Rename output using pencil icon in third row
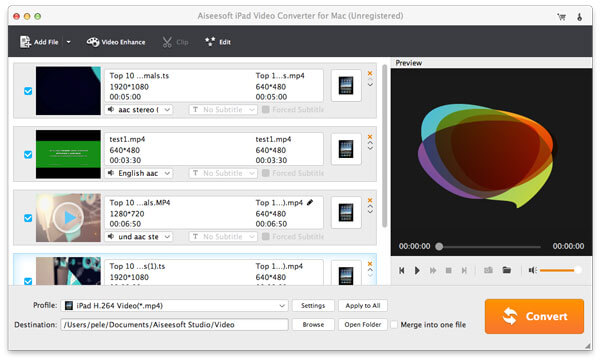 [x=310, y=202]
